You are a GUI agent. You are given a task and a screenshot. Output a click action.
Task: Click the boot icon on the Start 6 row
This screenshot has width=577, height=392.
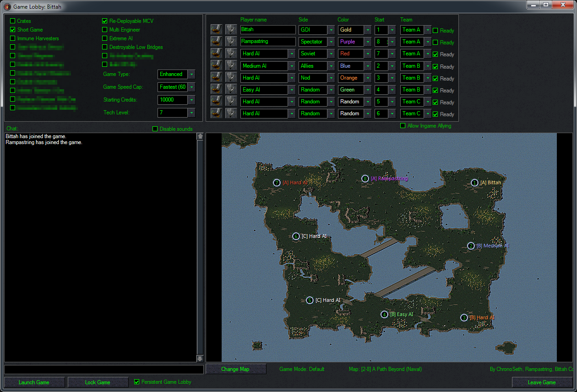point(216,113)
